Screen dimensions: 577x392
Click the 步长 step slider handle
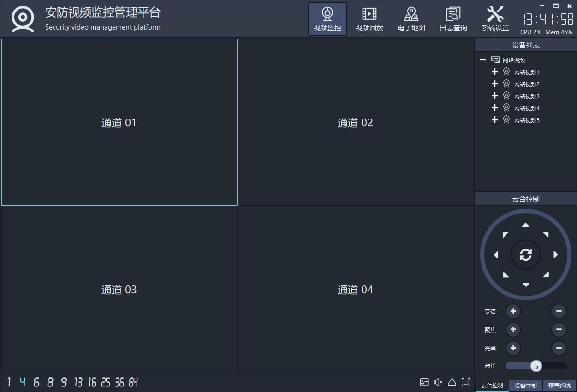click(536, 366)
